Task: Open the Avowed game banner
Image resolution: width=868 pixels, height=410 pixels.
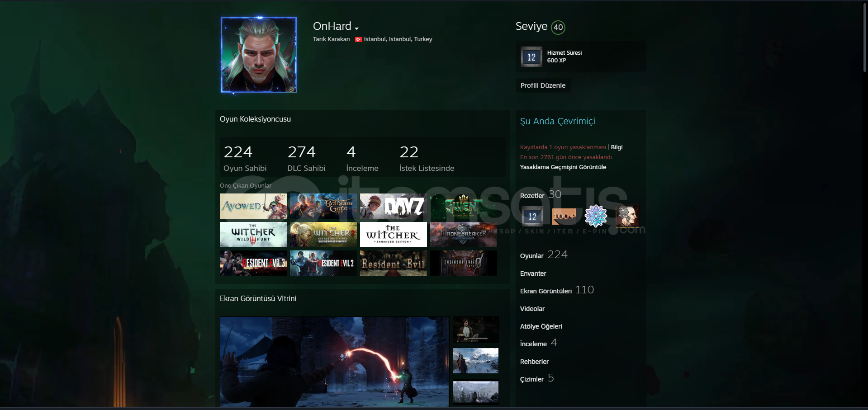Action: coord(253,206)
